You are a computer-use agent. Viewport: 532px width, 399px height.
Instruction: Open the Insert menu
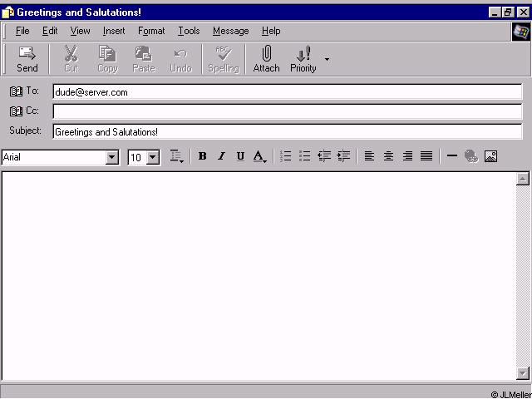click(114, 32)
